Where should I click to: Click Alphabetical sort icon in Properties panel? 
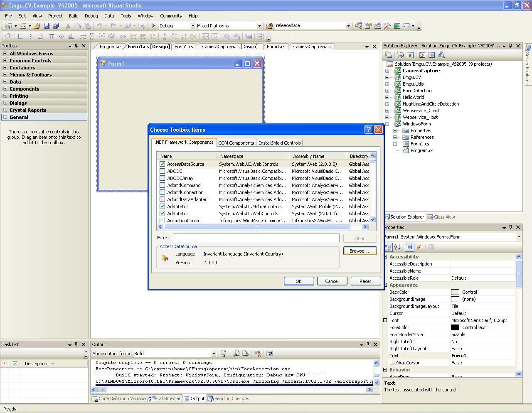coord(397,247)
